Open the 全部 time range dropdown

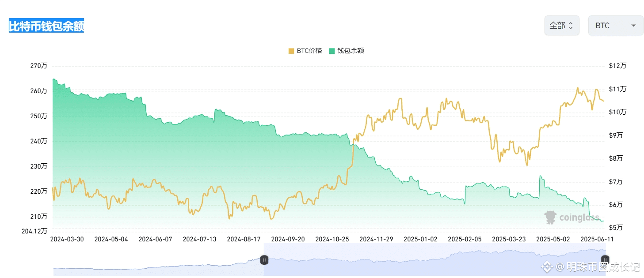click(x=561, y=26)
